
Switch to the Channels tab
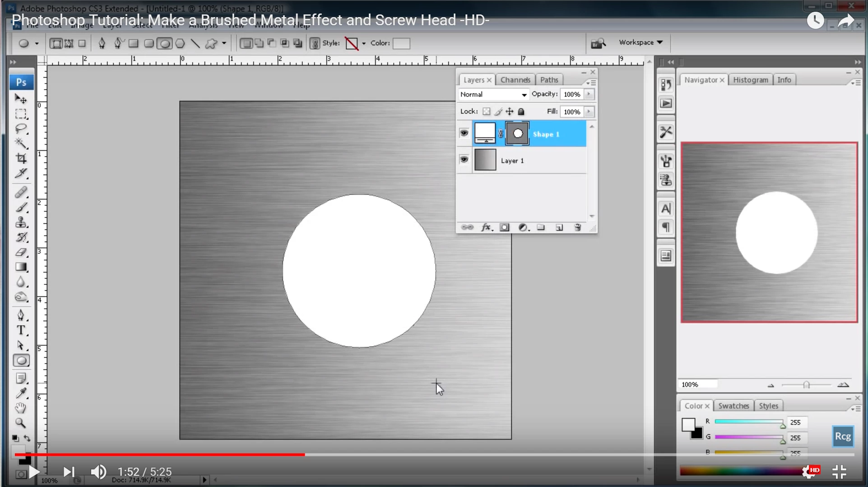pos(515,80)
